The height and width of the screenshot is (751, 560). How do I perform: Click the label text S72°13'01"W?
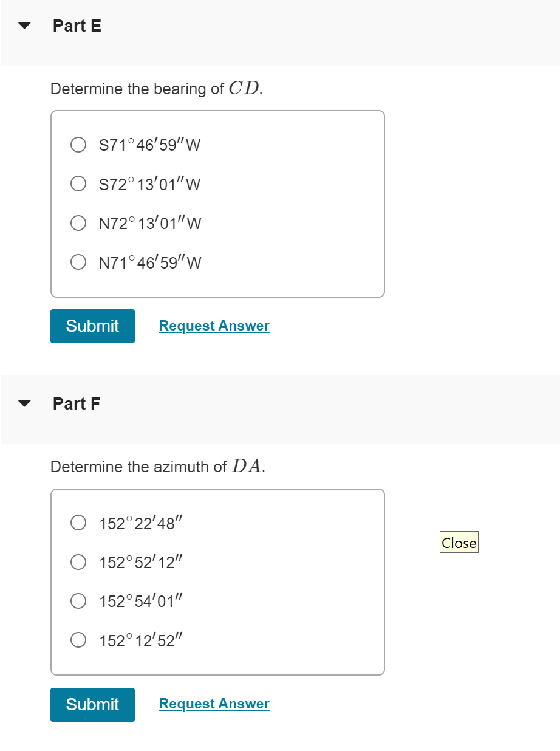[149, 183]
